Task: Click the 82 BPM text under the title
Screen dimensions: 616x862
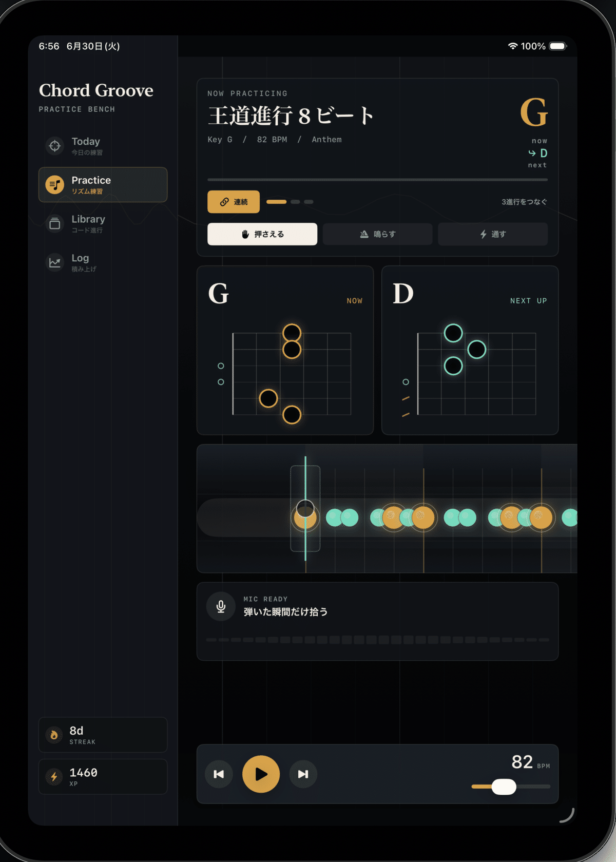Action: (272, 140)
